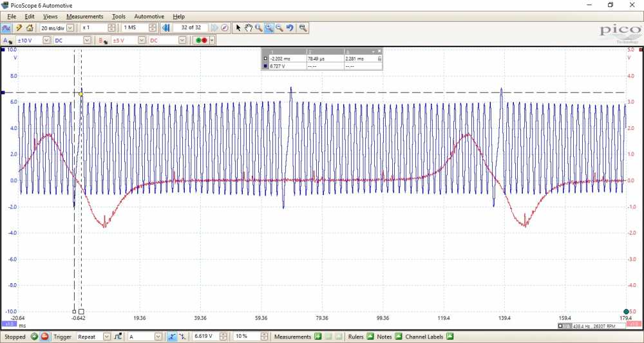Toggle the Channel Labels button
Image resolution: width=644 pixels, height=343 pixels.
click(x=450, y=337)
